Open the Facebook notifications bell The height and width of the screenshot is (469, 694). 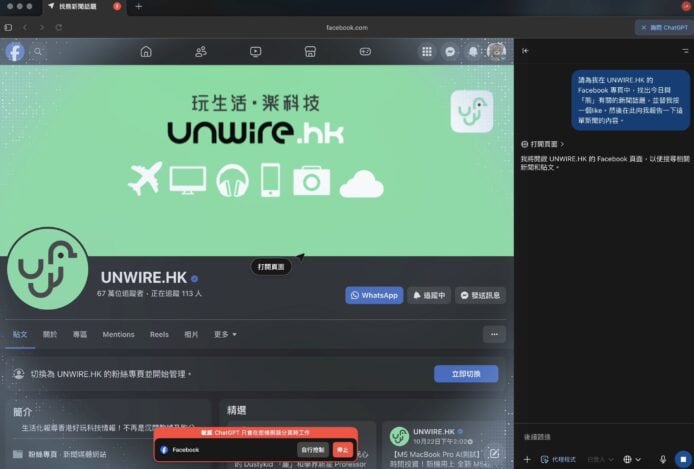(473, 51)
